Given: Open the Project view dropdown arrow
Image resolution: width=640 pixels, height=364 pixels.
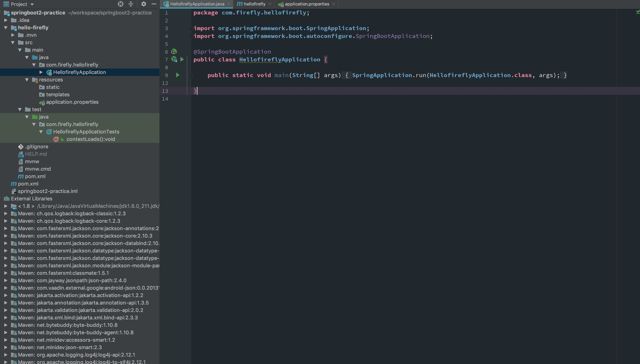Looking at the screenshot, I should tap(32, 4).
